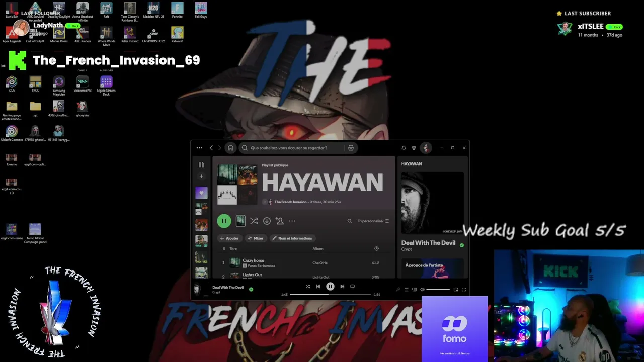Open the mini player icon

tap(456, 290)
